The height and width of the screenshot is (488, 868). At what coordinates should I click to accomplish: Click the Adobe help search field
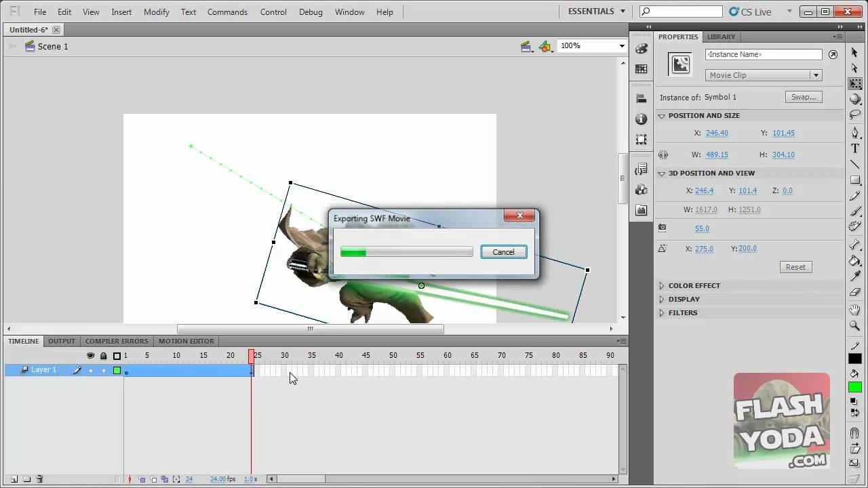(682, 12)
